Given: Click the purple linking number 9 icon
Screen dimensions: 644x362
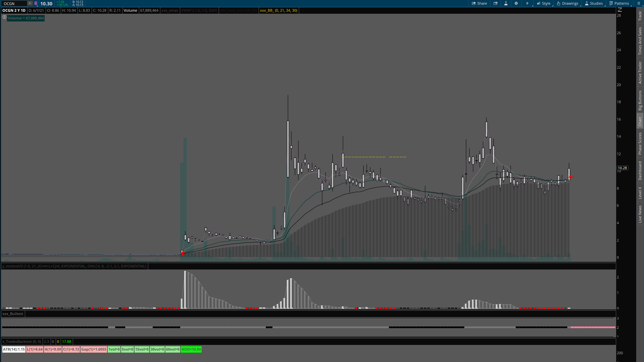Looking at the screenshot, I should point(36,3).
